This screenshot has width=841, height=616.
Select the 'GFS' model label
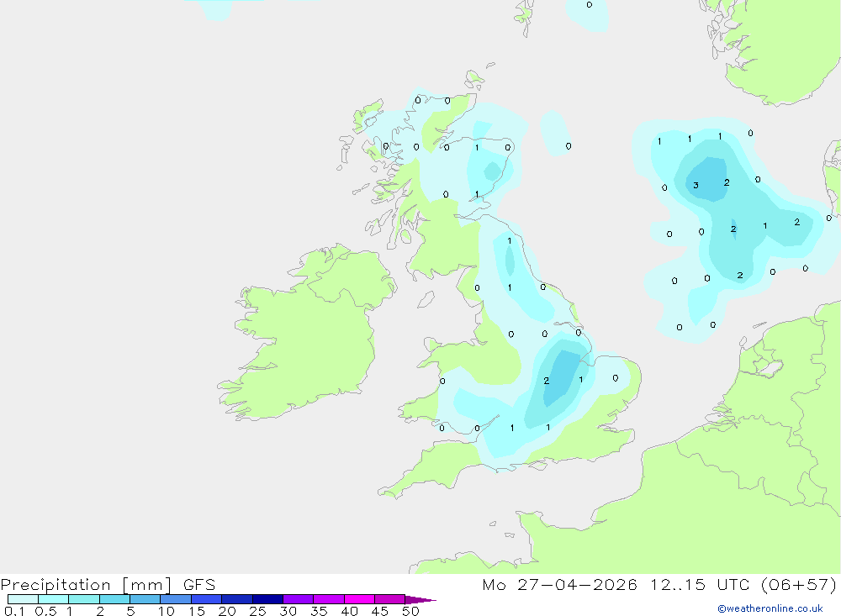tap(199, 585)
